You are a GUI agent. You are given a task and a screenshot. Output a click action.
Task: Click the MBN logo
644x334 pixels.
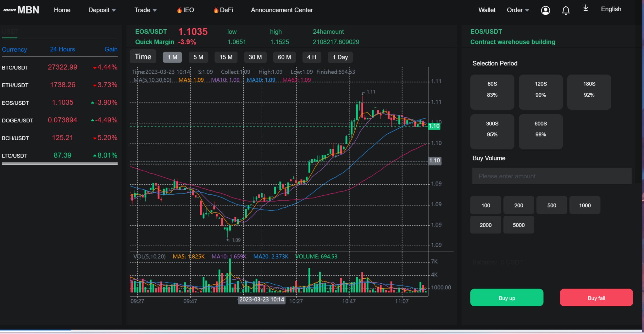[x=21, y=9]
